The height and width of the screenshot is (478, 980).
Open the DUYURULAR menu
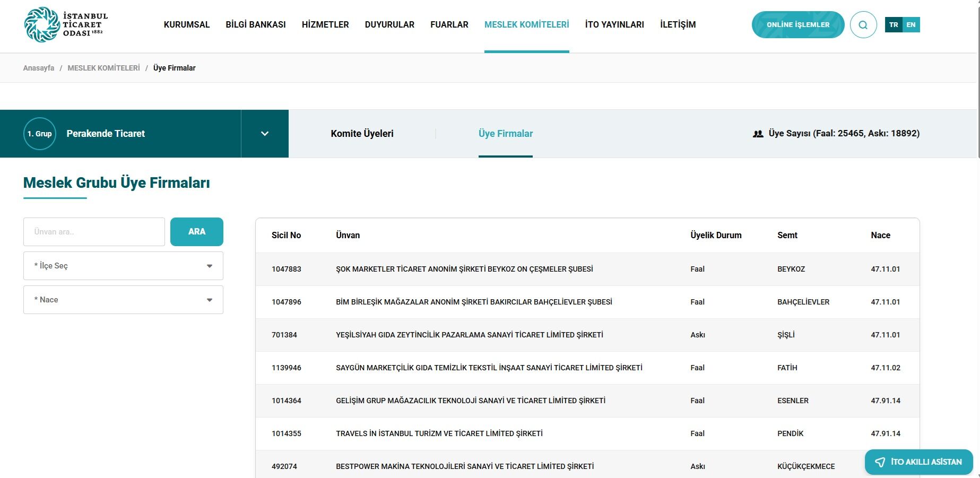pos(389,24)
